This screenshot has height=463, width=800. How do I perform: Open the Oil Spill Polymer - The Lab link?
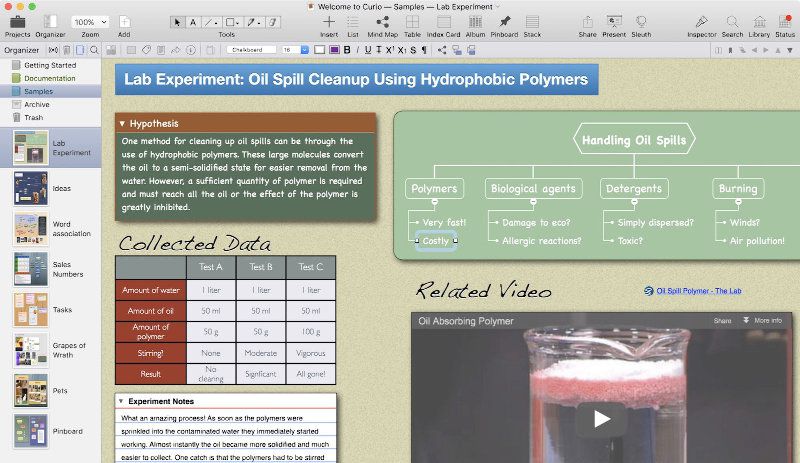click(698, 291)
